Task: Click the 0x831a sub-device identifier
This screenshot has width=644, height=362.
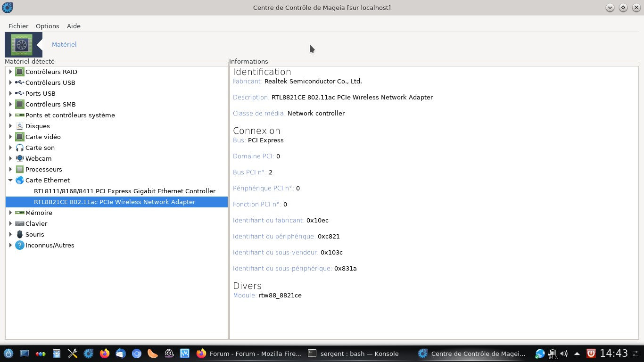Action: point(346,268)
